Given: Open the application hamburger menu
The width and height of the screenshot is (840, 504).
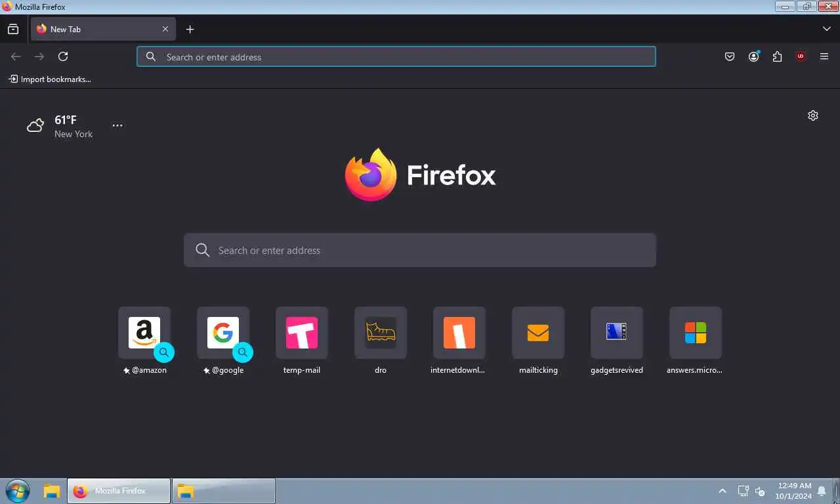Looking at the screenshot, I should [x=824, y=56].
